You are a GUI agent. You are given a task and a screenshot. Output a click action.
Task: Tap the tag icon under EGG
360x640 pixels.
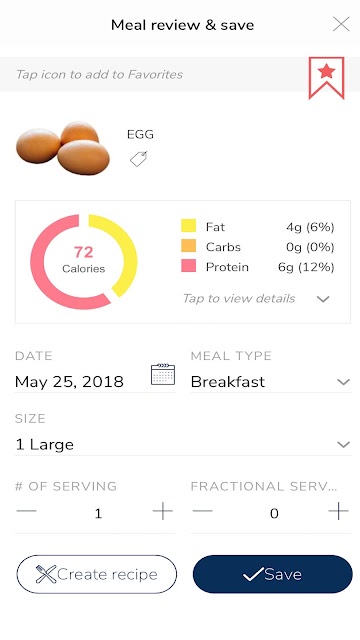138,159
